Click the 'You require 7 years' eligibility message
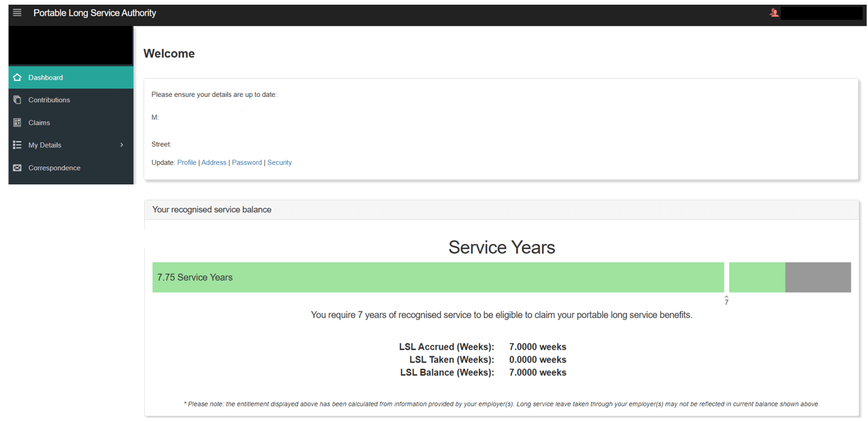The width and height of the screenshot is (868, 421). pyautogui.click(x=501, y=315)
